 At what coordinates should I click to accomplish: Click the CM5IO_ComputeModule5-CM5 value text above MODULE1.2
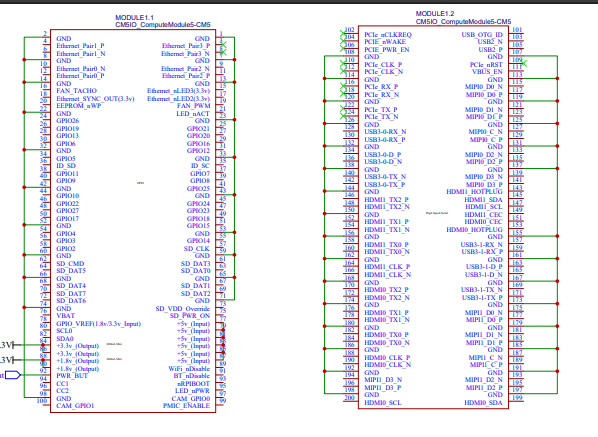click(x=463, y=22)
